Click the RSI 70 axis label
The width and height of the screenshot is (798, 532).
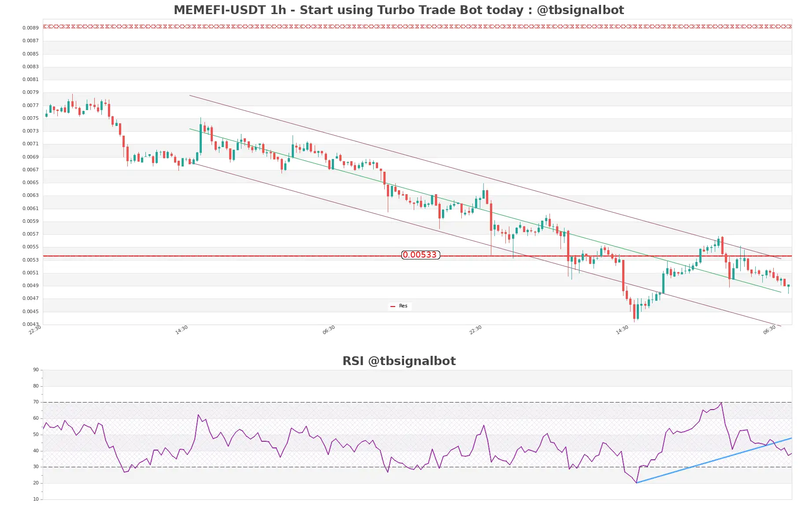[36, 402]
